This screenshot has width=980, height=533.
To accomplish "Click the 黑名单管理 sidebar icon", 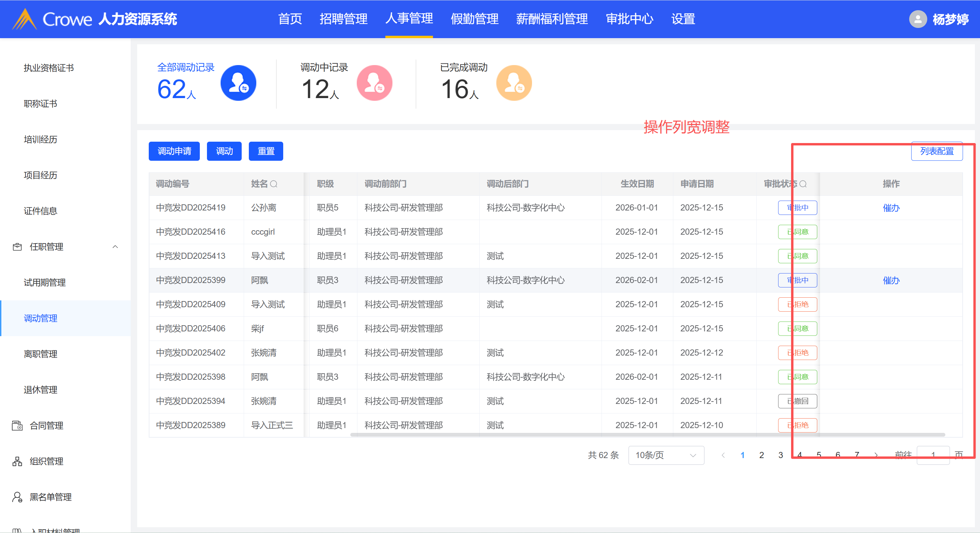I will tap(17, 497).
